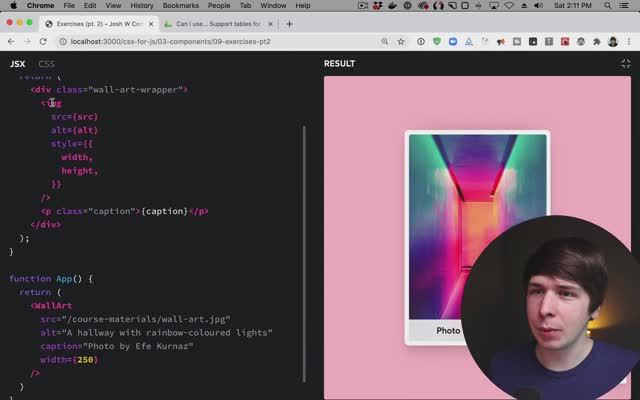
Task: Open the Notification Center list icon
Action: point(624,6)
